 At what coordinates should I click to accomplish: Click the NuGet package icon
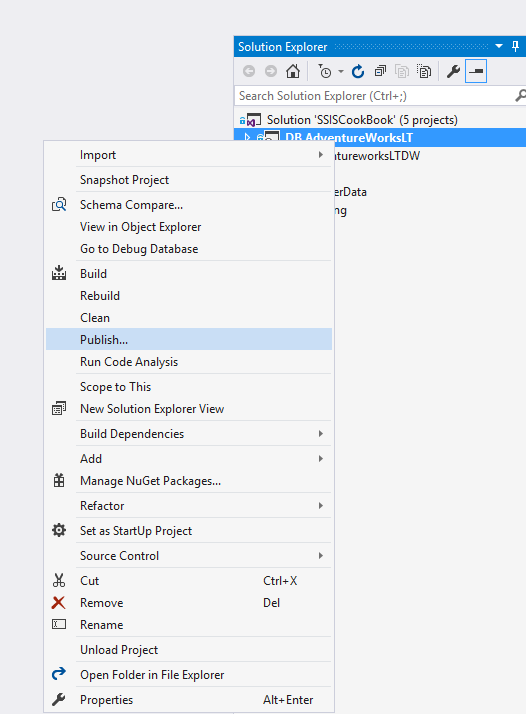click(x=59, y=480)
